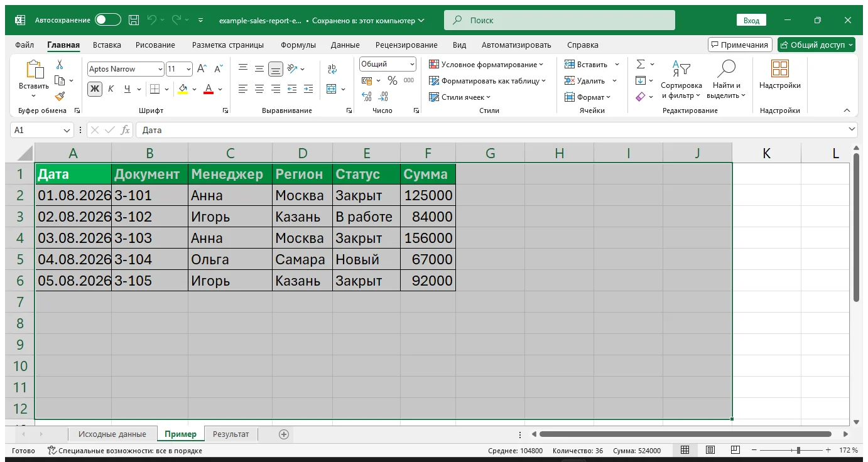Open the Общий number format dropdown

point(412,64)
